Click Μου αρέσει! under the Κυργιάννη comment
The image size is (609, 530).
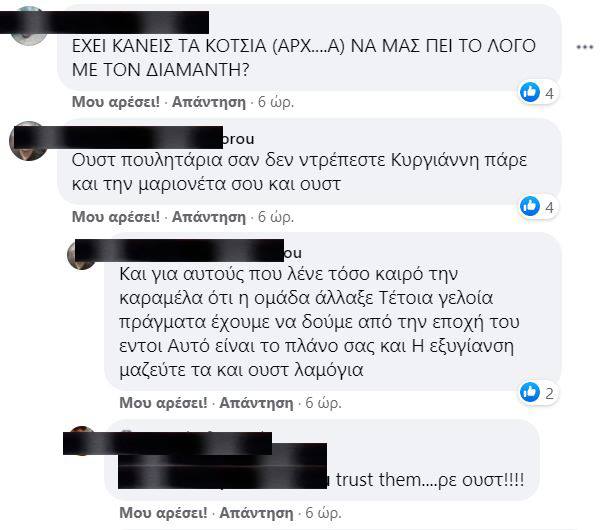pos(116,217)
